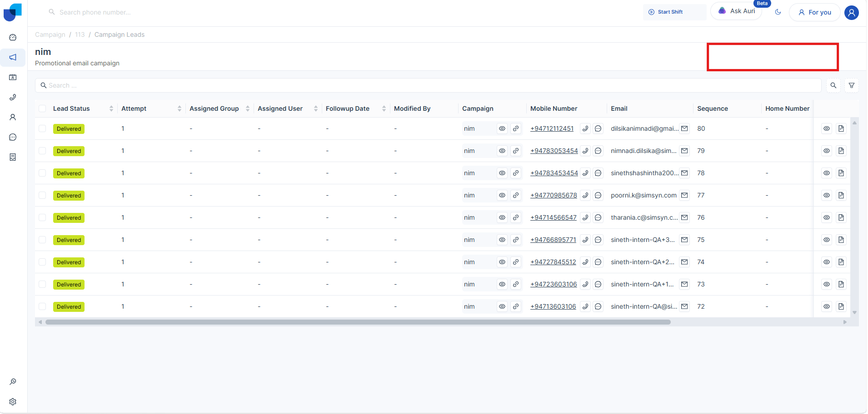
Task: Click copy link icon in sequence 78 campaign cell
Action: click(x=516, y=173)
